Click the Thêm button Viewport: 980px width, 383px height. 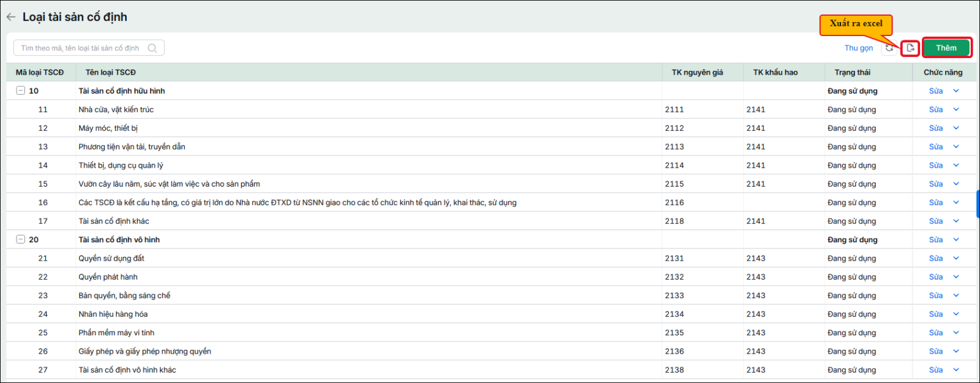pyautogui.click(x=946, y=48)
